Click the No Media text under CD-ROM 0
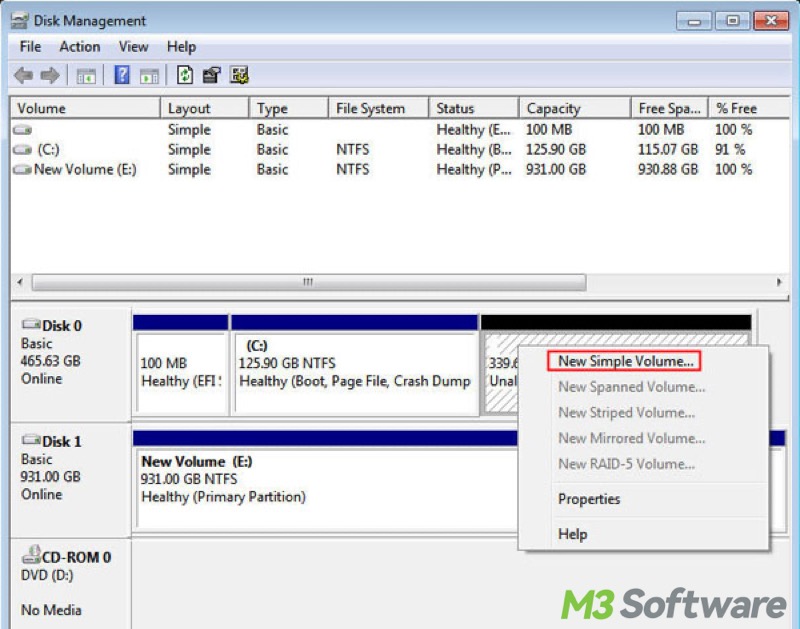This screenshot has width=800, height=629. [51, 610]
